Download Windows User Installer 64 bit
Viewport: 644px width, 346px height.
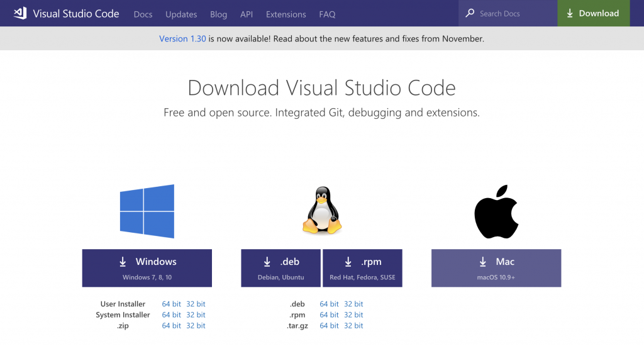(x=171, y=304)
